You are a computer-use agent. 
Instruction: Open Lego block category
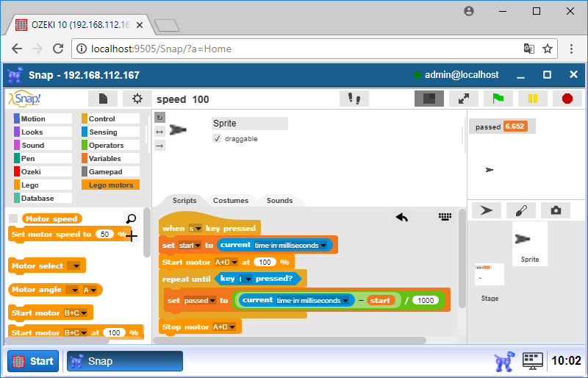coord(43,185)
